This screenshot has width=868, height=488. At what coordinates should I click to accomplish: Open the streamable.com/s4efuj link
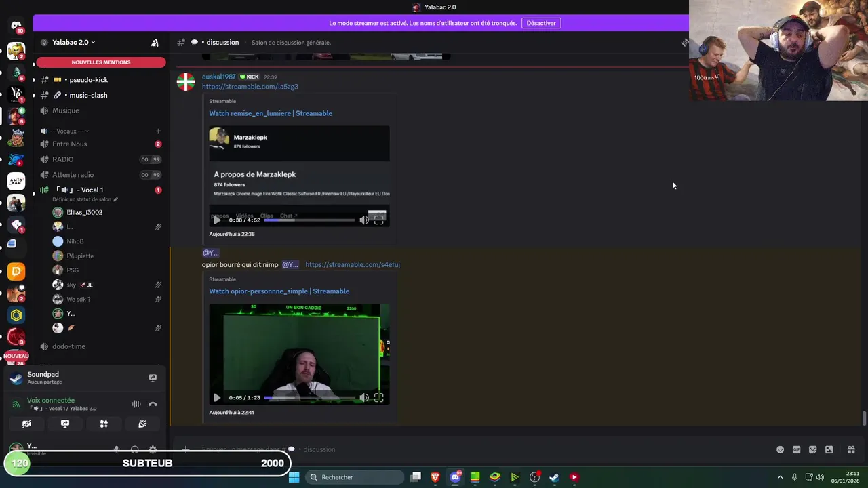pyautogui.click(x=353, y=264)
